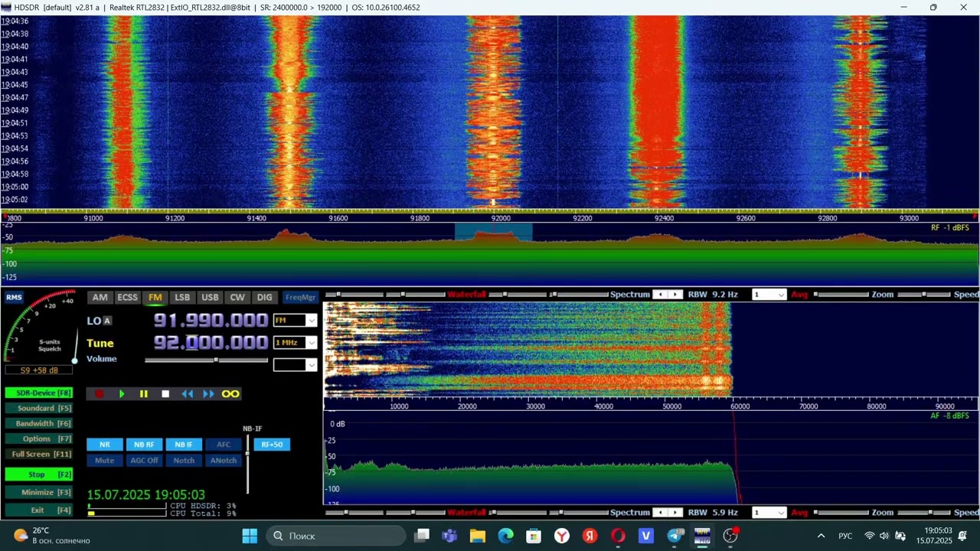Show hidden system tray icons
980x551 pixels.
coord(821,536)
